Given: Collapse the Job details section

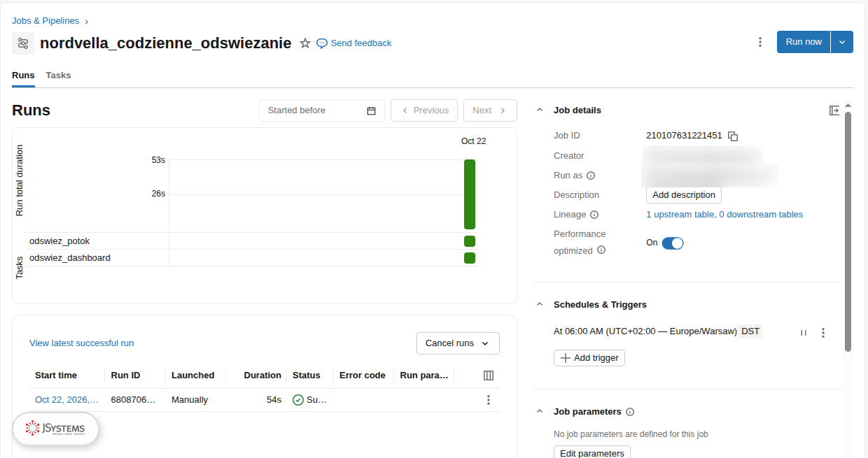Looking at the screenshot, I should click(x=539, y=110).
